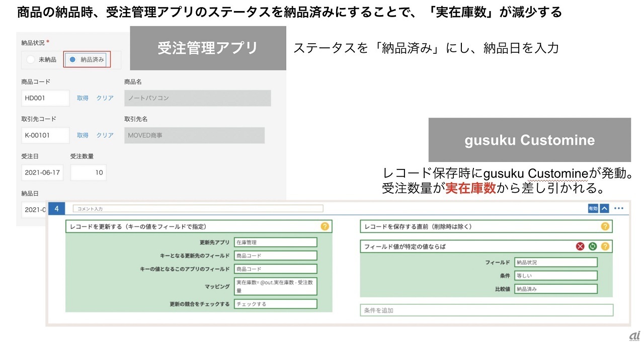
Task: Click the レコードを保存する直前 condition header
Action: coord(487,227)
